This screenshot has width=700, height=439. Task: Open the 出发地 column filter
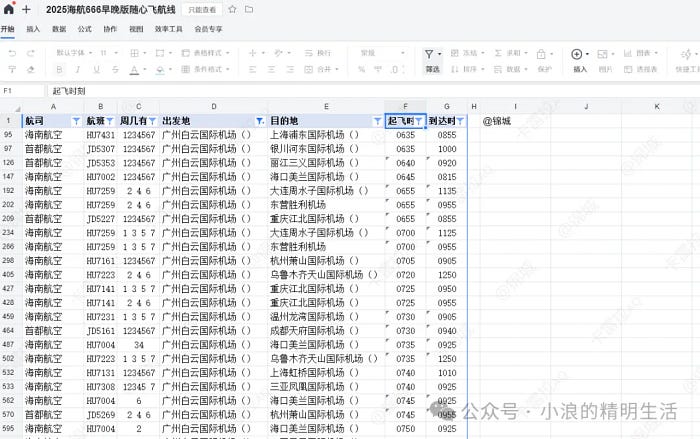[259, 121]
